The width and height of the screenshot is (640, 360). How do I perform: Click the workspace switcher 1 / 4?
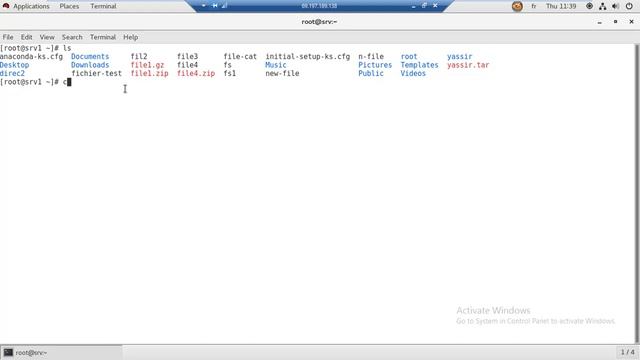click(627, 352)
